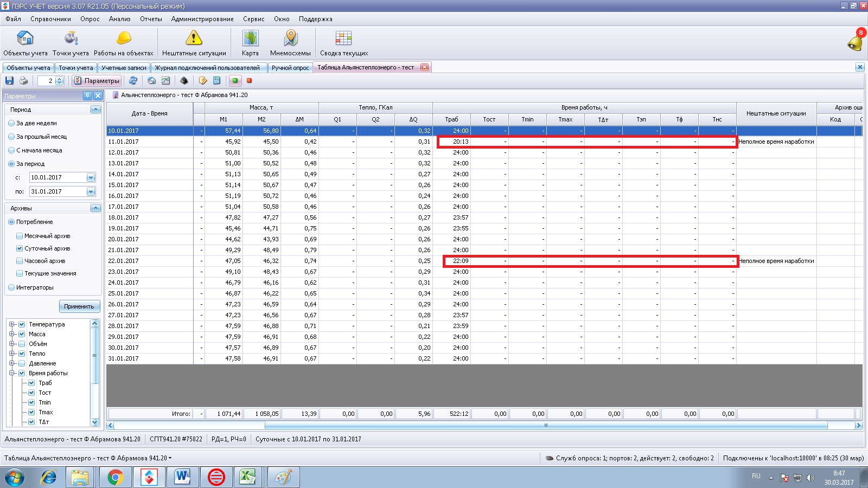
Task: Toggle the Параметры toolbar button
Action: 97,81
